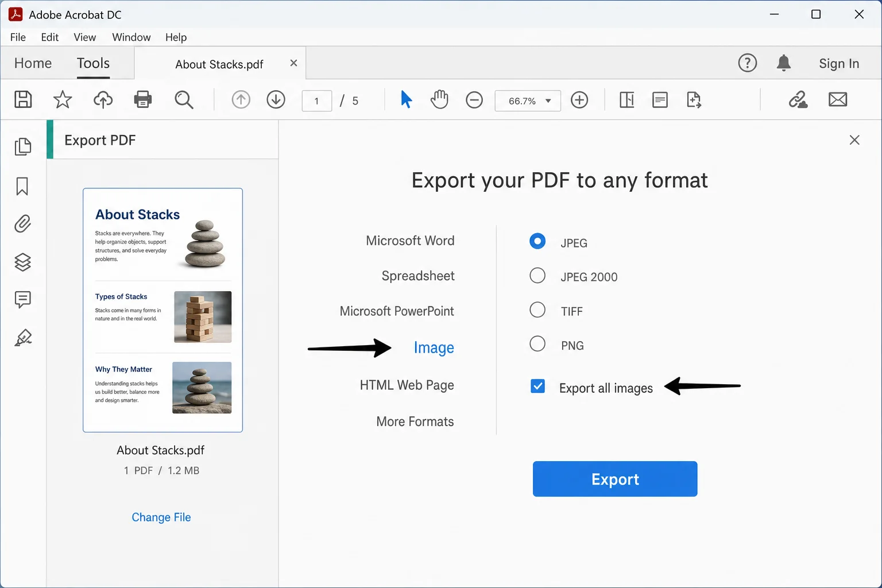Click the About Stacks PDF preview thumbnail
The height and width of the screenshot is (588, 882).
click(x=163, y=310)
